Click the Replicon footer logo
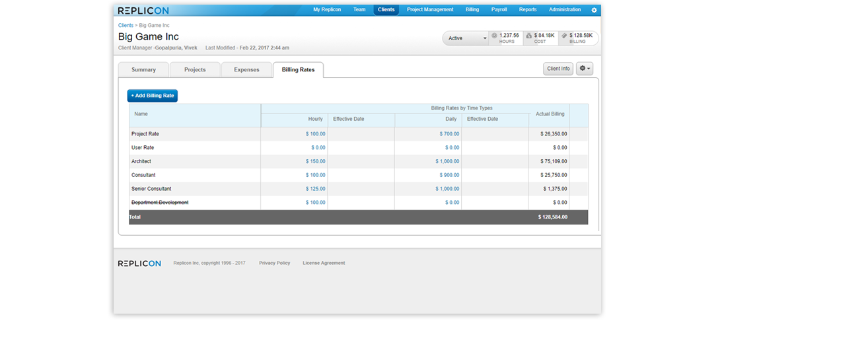Image resolution: width=868 pixels, height=348 pixels. pos(139,263)
